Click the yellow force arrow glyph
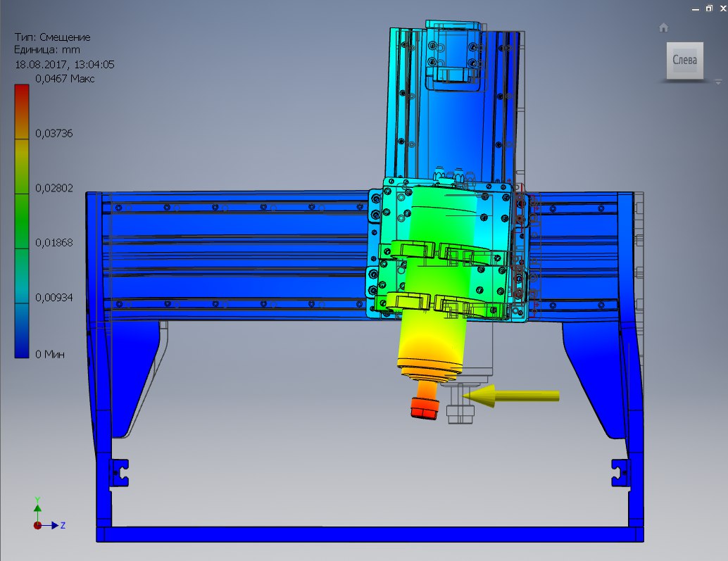 (x=511, y=396)
